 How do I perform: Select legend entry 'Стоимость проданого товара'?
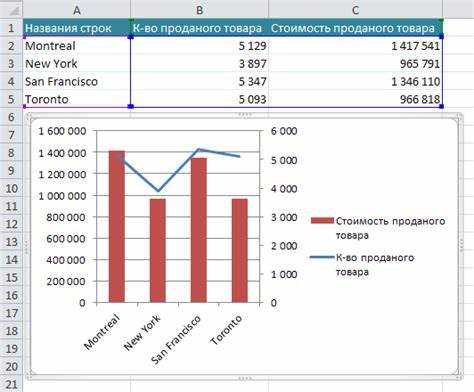pyautogui.click(x=378, y=228)
